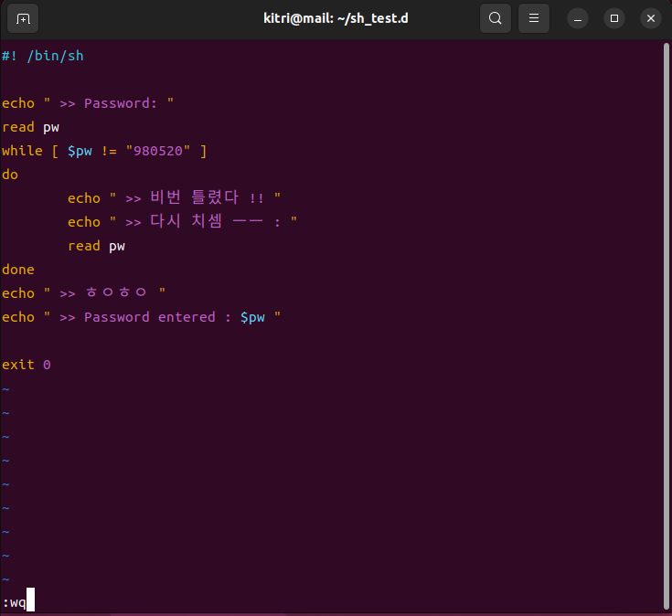Click the string "980520"
Image resolution: width=672 pixels, height=616 pixels.
coord(157,151)
